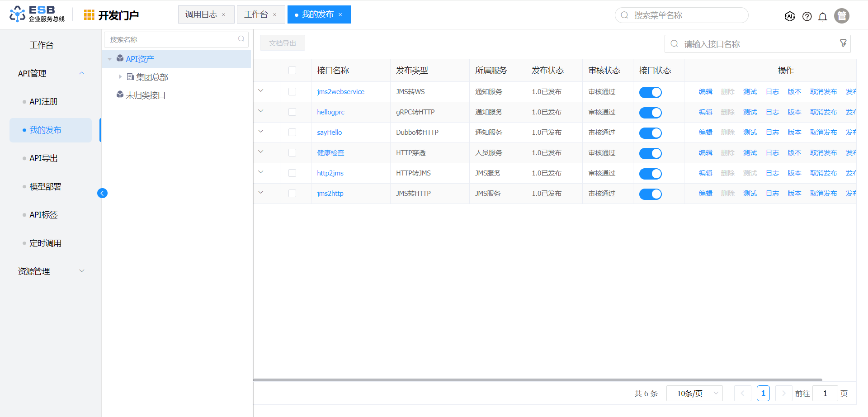The width and height of the screenshot is (868, 417).
Task: Click the filter funnel icon
Action: 843,43
